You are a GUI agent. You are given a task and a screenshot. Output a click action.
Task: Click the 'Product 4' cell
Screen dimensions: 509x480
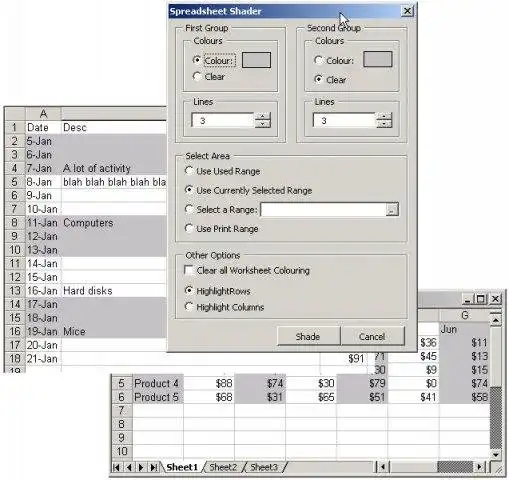click(158, 383)
